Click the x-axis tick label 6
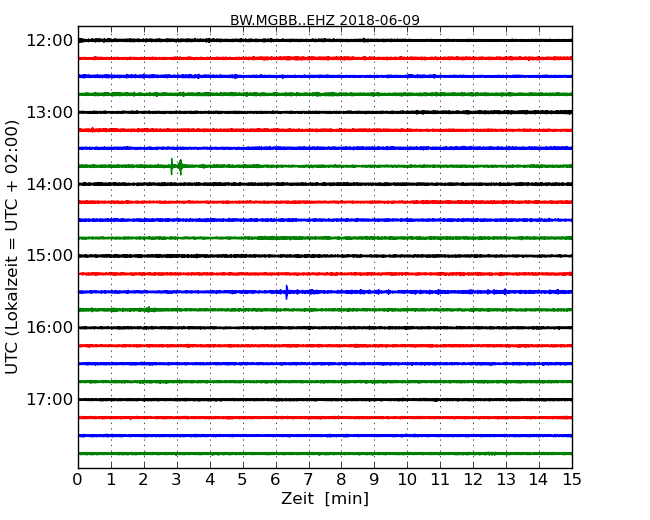This screenshot has width=650, height=520. click(x=275, y=480)
